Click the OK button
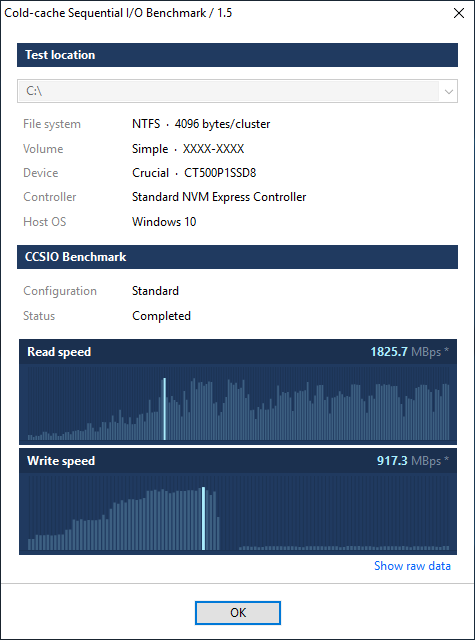 pos(238,613)
